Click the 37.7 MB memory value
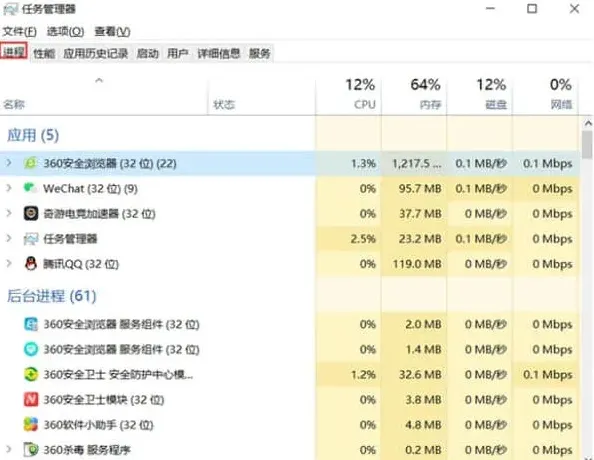The height and width of the screenshot is (460, 594). coord(420,213)
